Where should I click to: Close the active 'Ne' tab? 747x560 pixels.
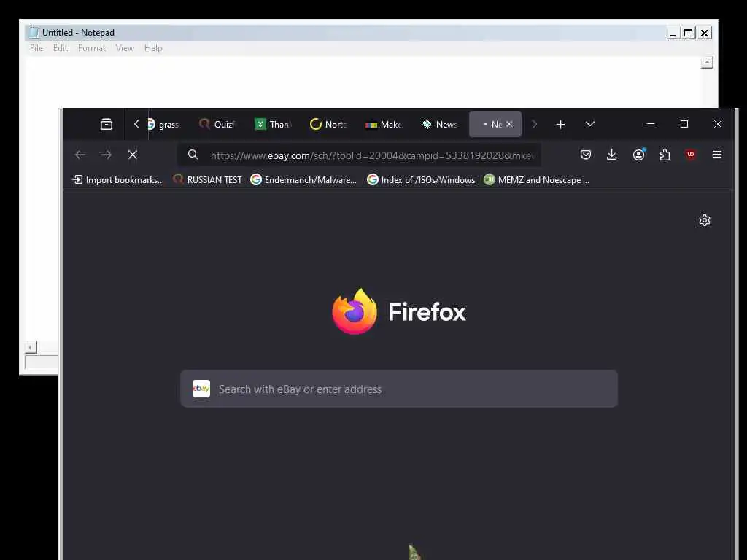pos(509,124)
